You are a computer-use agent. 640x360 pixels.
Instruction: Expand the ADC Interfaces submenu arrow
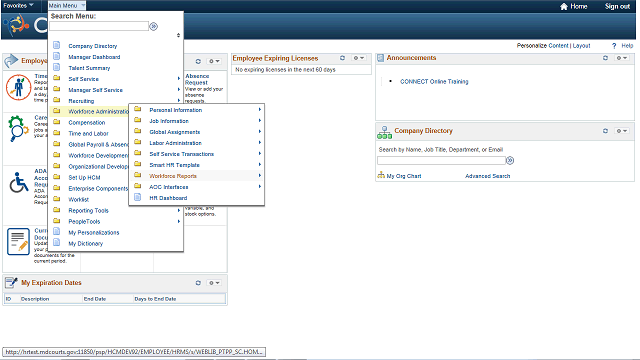point(260,187)
